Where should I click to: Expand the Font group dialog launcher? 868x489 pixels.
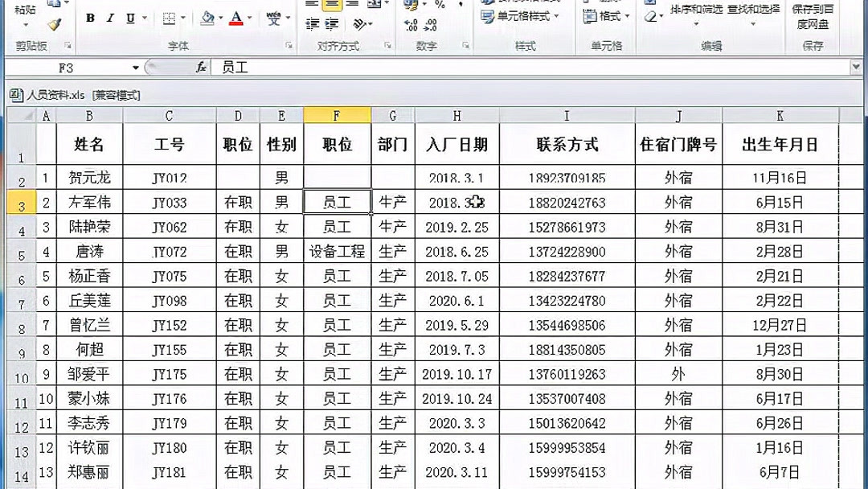click(x=290, y=46)
